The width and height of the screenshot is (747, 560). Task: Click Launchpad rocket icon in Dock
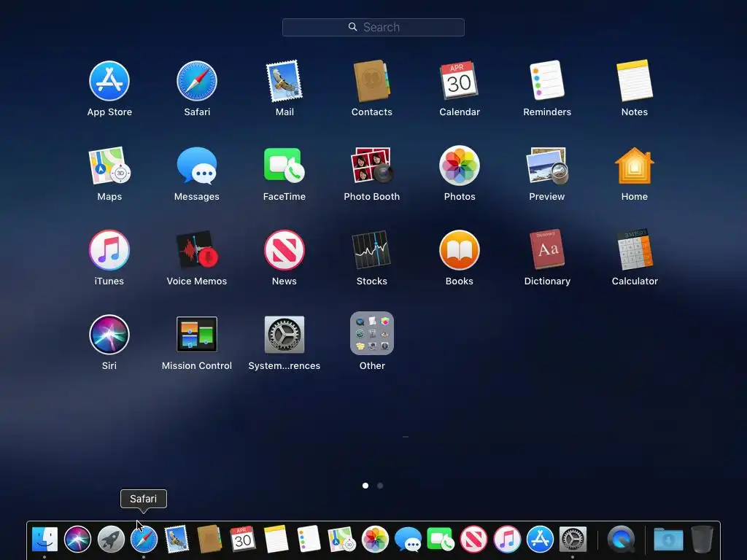111,539
